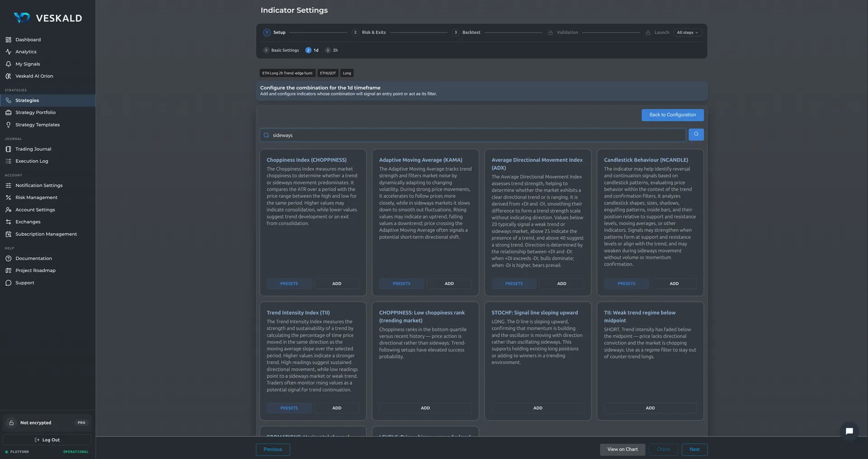Screen dimensions: 868x459
Task: Click the Account Settings user icon
Action: tap(8, 210)
